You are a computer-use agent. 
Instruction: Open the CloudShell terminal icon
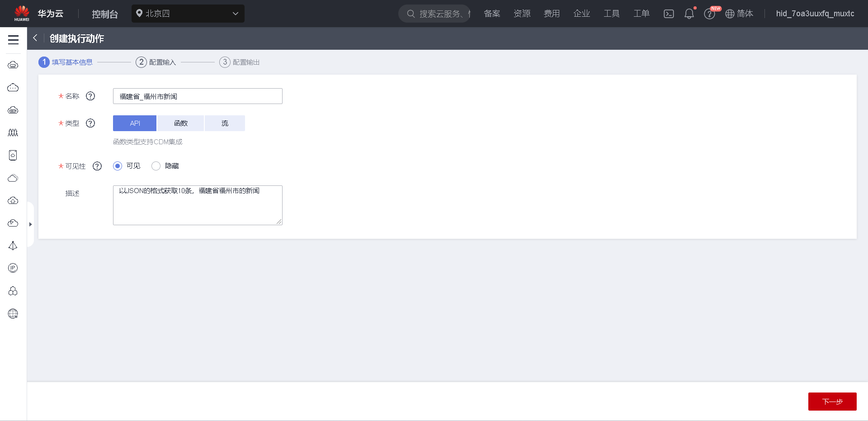(x=669, y=14)
